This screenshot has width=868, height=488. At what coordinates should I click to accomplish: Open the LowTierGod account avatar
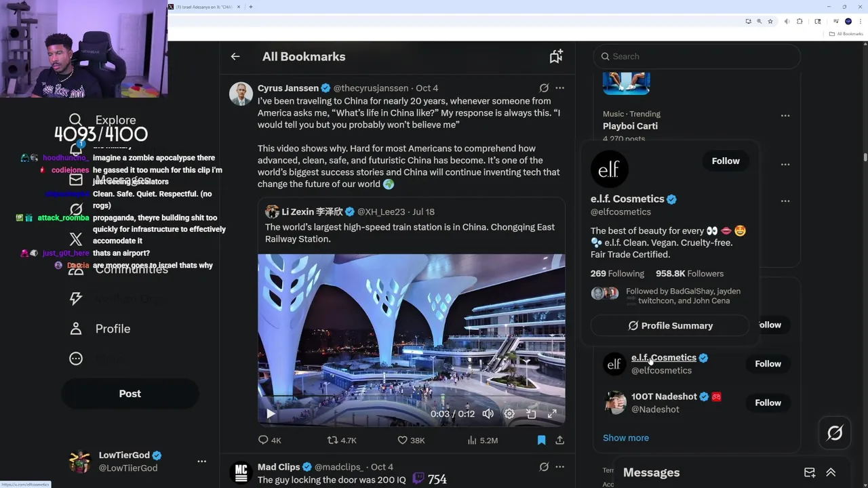pyautogui.click(x=80, y=462)
